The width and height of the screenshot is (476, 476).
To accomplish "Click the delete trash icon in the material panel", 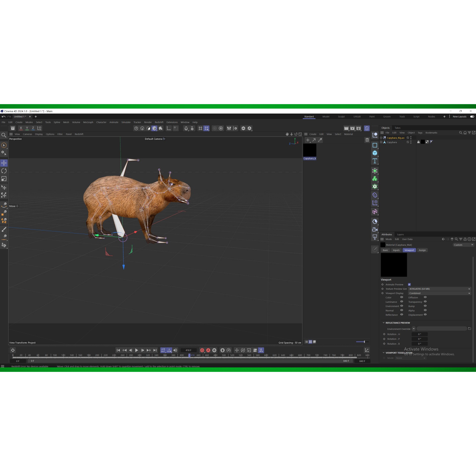I will coord(367,140).
